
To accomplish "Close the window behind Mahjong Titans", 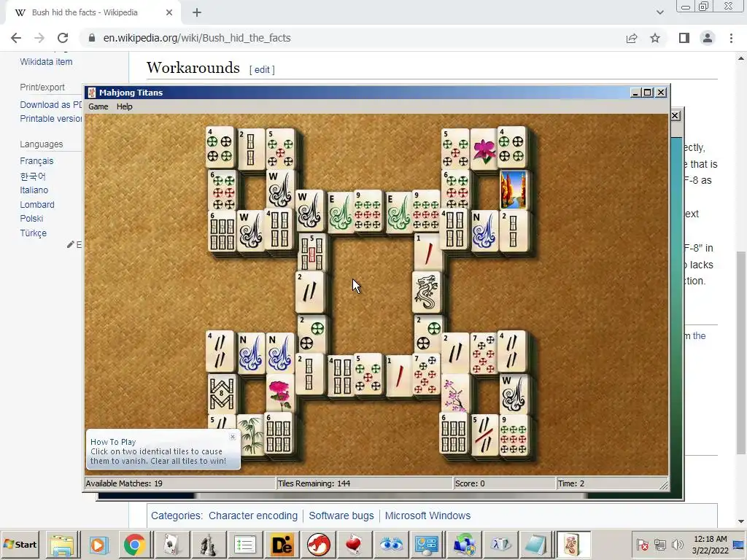I will [675, 116].
